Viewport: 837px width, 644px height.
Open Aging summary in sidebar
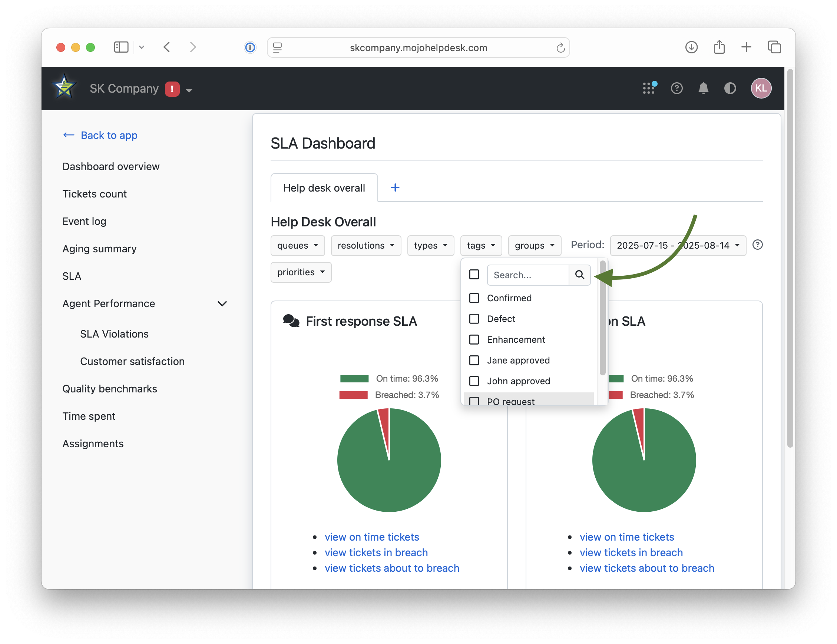click(x=99, y=249)
